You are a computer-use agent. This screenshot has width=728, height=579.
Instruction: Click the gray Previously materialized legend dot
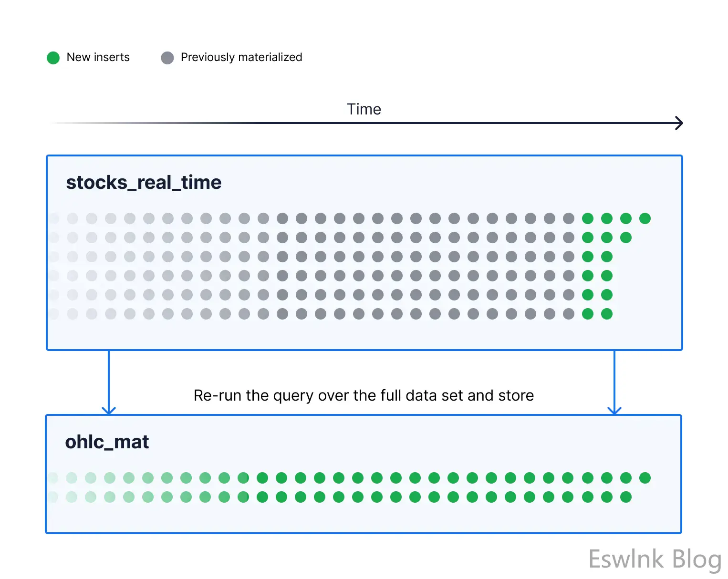coord(167,58)
